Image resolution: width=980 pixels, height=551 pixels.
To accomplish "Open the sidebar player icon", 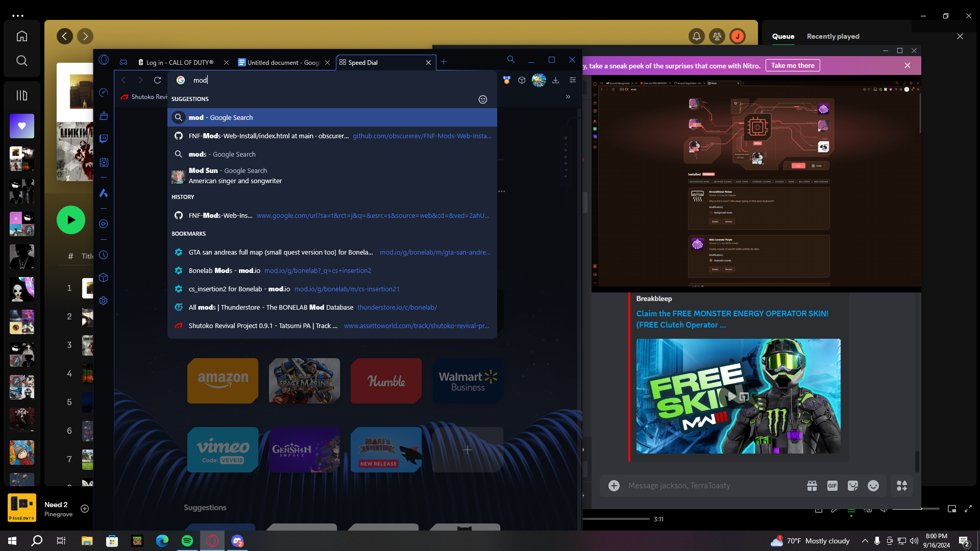I will click(x=104, y=223).
